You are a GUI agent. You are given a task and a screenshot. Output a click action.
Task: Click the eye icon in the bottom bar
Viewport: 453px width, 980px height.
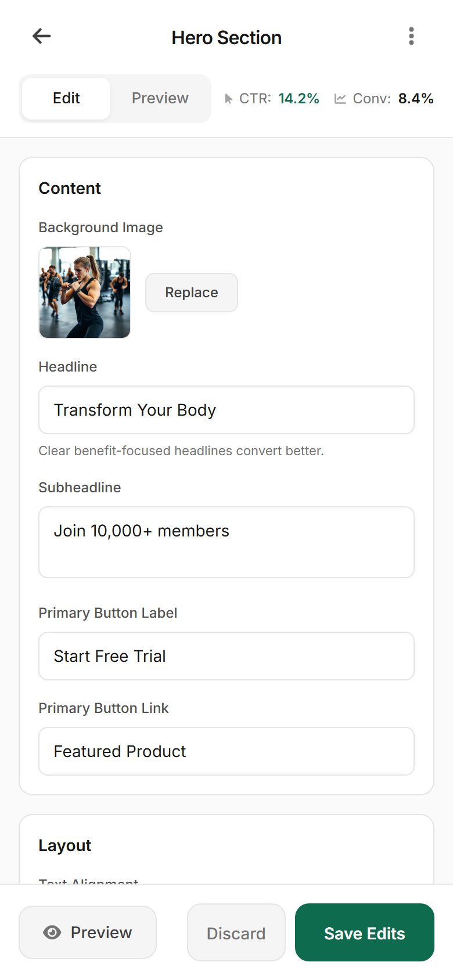pyautogui.click(x=52, y=932)
